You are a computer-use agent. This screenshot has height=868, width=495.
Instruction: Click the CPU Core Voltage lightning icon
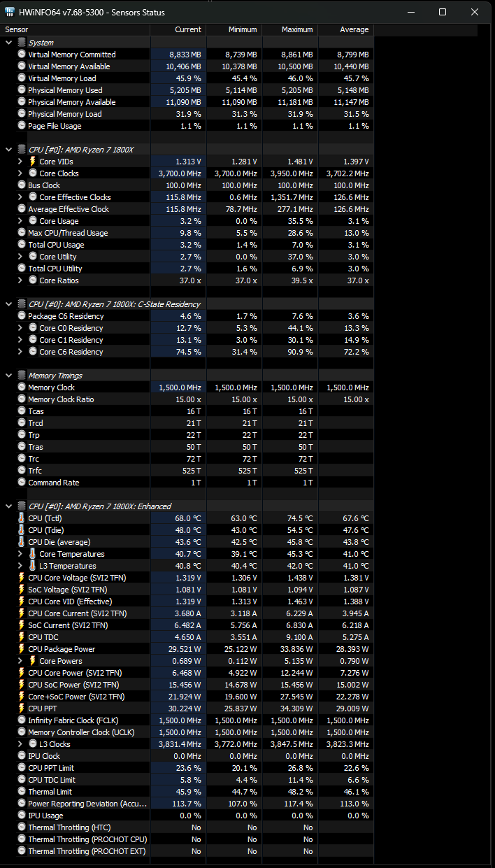coord(22,578)
